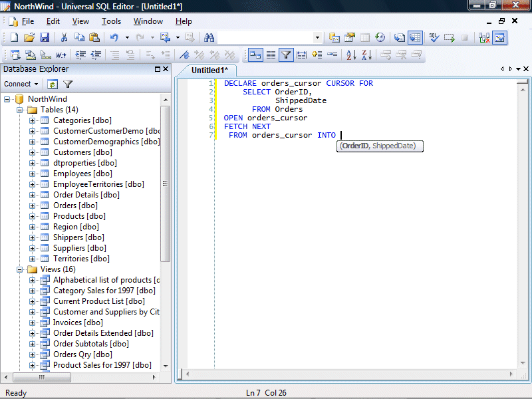Click the clock with green arrow history icon
The width and height of the screenshot is (532, 399).
pyautogui.click(x=380, y=37)
